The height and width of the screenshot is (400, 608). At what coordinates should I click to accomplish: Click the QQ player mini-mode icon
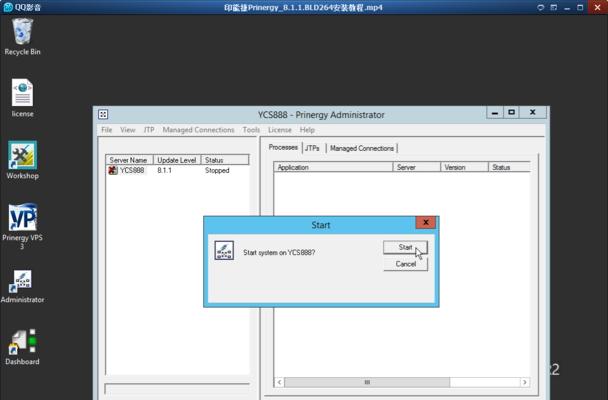pyautogui.click(x=554, y=7)
